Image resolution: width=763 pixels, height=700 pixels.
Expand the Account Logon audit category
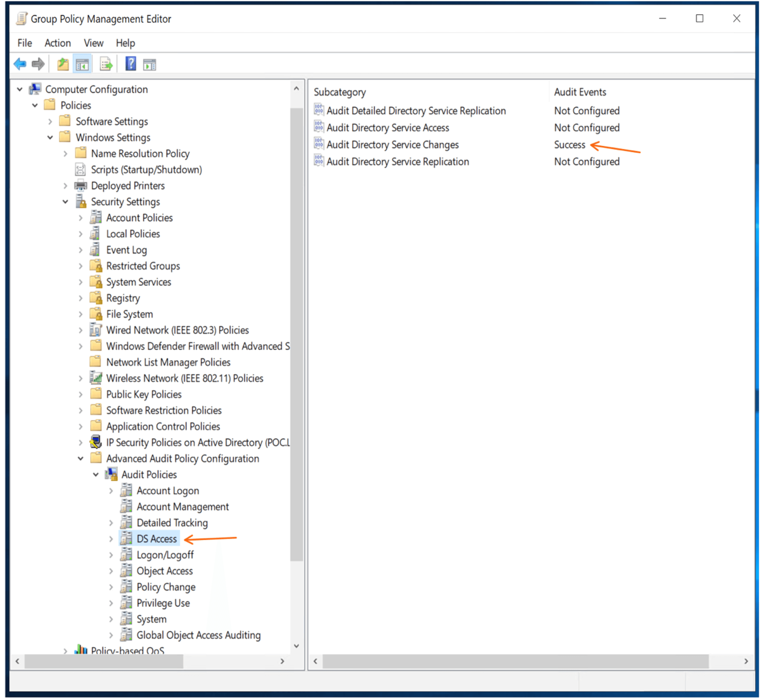[x=111, y=491]
